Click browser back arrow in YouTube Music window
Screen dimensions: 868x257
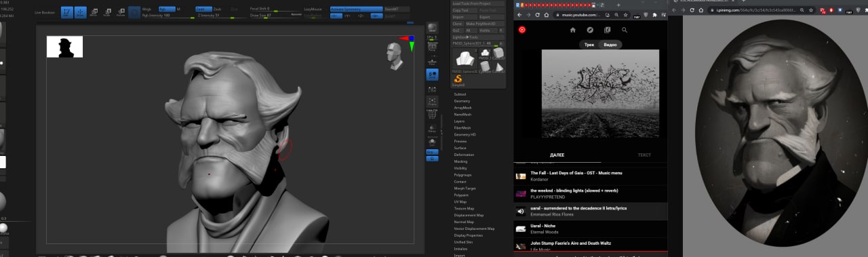[x=519, y=15]
